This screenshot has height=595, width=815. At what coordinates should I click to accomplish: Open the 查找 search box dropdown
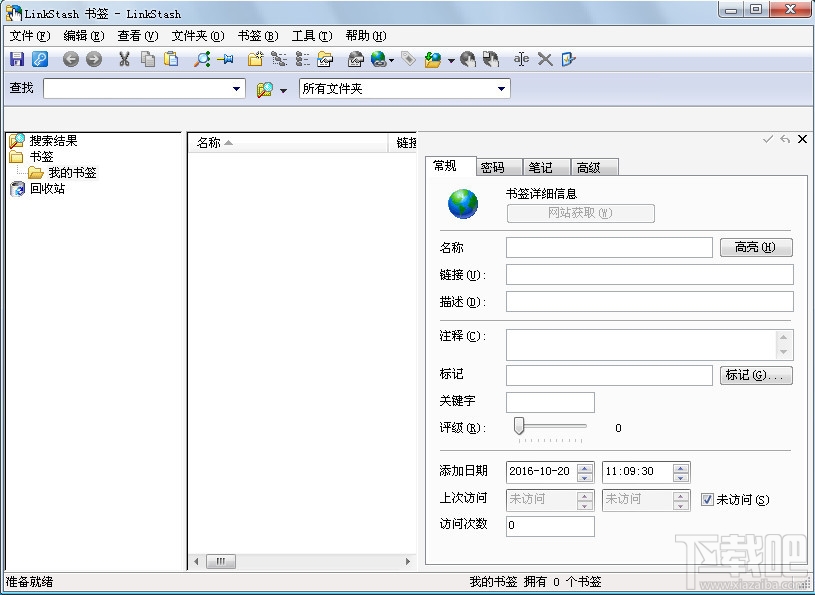pos(236,89)
